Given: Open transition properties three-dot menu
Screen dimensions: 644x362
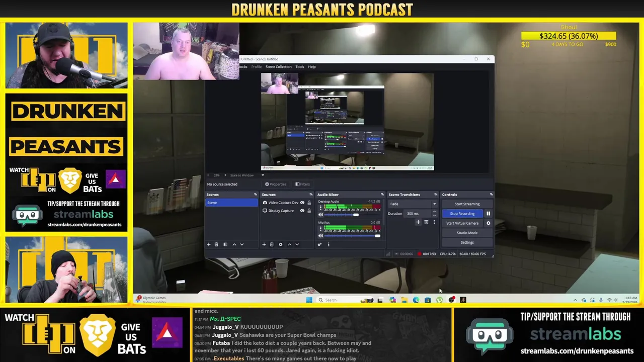Looking at the screenshot, I should (x=434, y=222).
